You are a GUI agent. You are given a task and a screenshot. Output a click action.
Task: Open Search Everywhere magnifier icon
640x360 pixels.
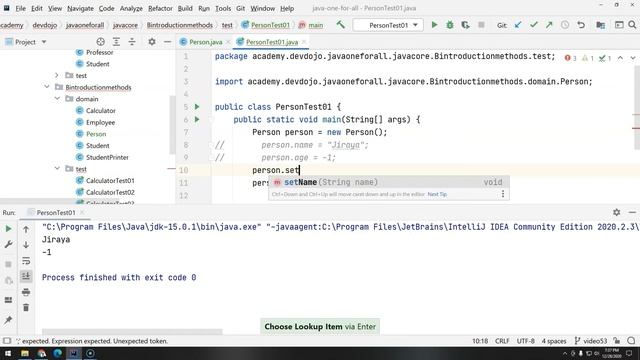point(632,25)
